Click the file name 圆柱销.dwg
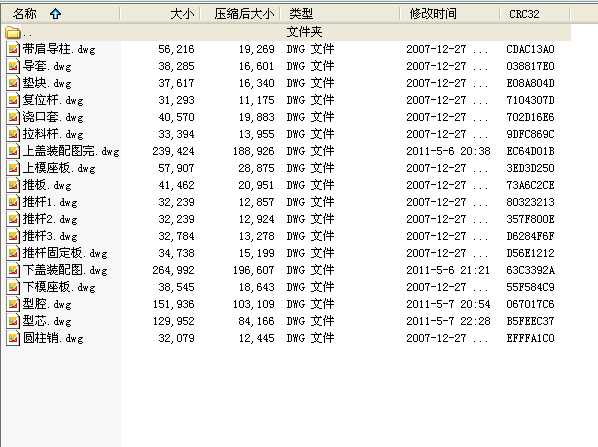Screen dimensions: 598x447 click(53, 338)
